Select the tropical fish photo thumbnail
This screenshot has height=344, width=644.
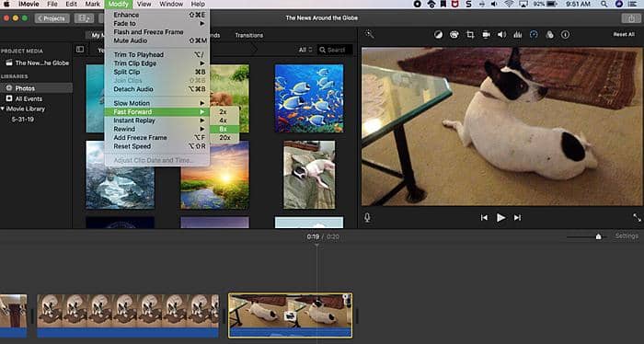(x=309, y=98)
